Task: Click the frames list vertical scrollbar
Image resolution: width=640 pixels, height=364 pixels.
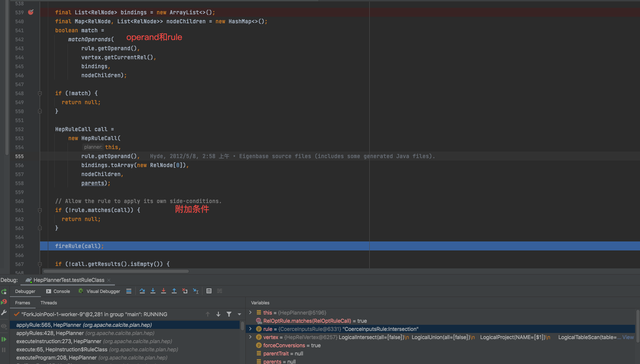Action: click(x=243, y=326)
